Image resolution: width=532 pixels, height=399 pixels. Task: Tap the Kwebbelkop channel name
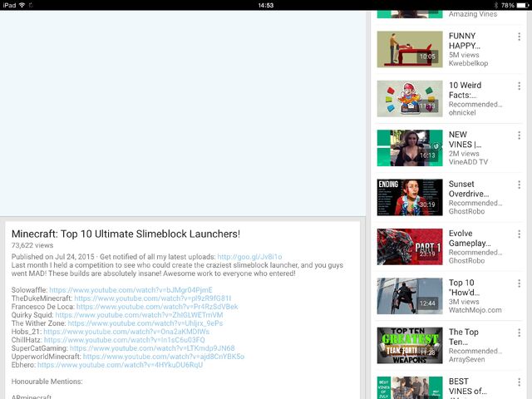468,63
